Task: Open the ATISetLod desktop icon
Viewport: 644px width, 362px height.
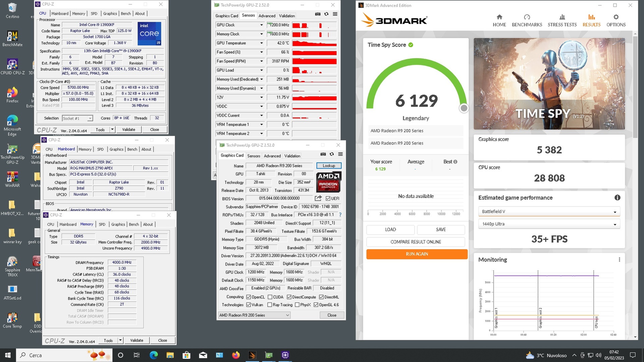Action: coord(12,292)
